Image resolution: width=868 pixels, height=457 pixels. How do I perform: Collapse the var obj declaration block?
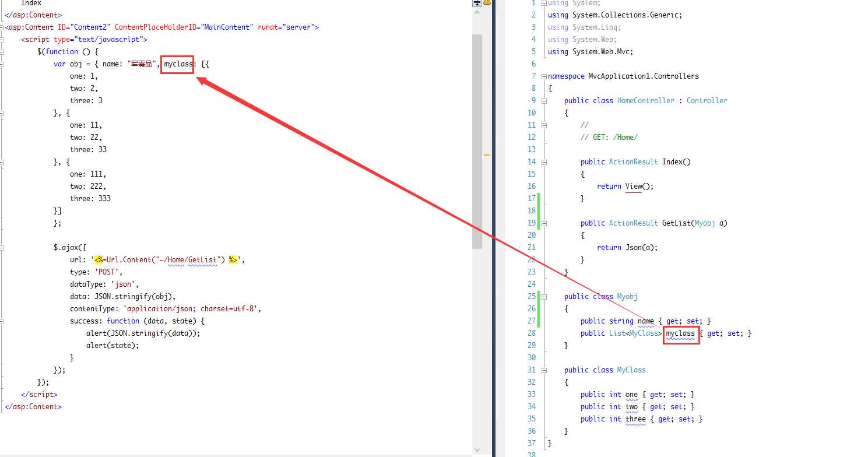[x=2, y=64]
